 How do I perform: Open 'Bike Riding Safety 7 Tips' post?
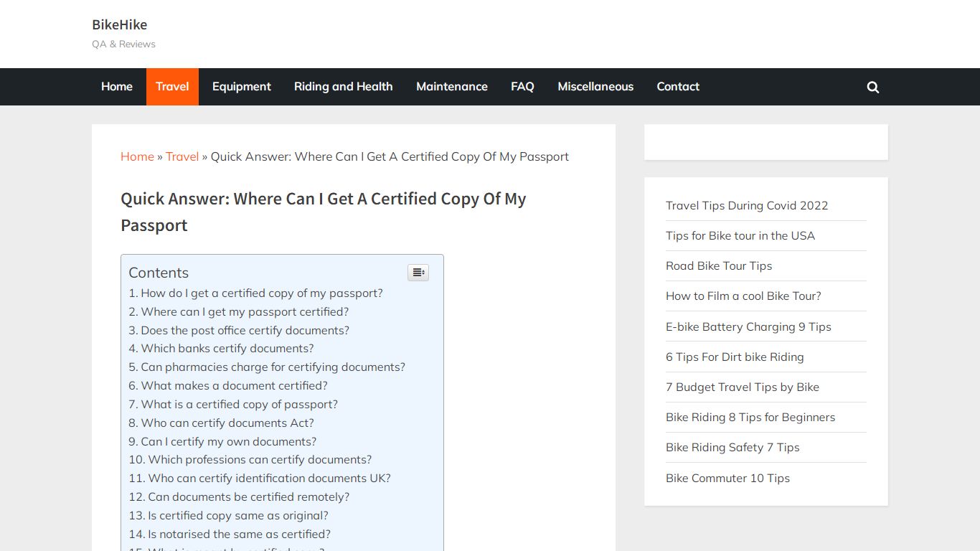732,447
